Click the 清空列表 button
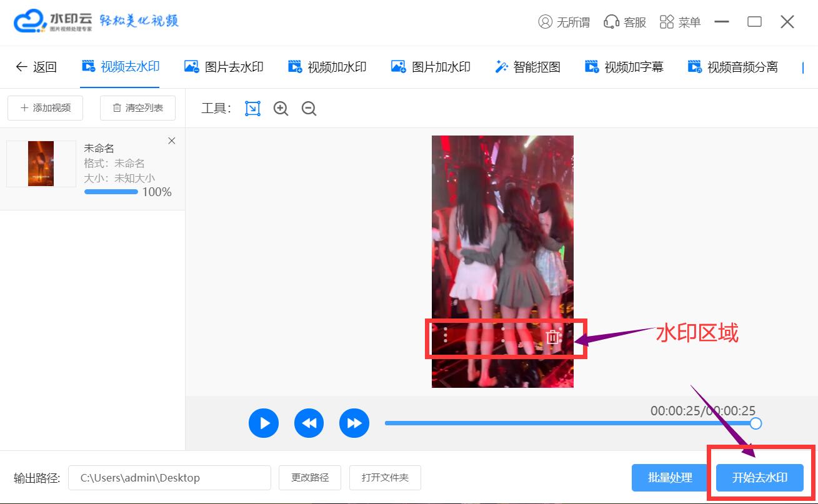The image size is (818, 504). pyautogui.click(x=137, y=108)
